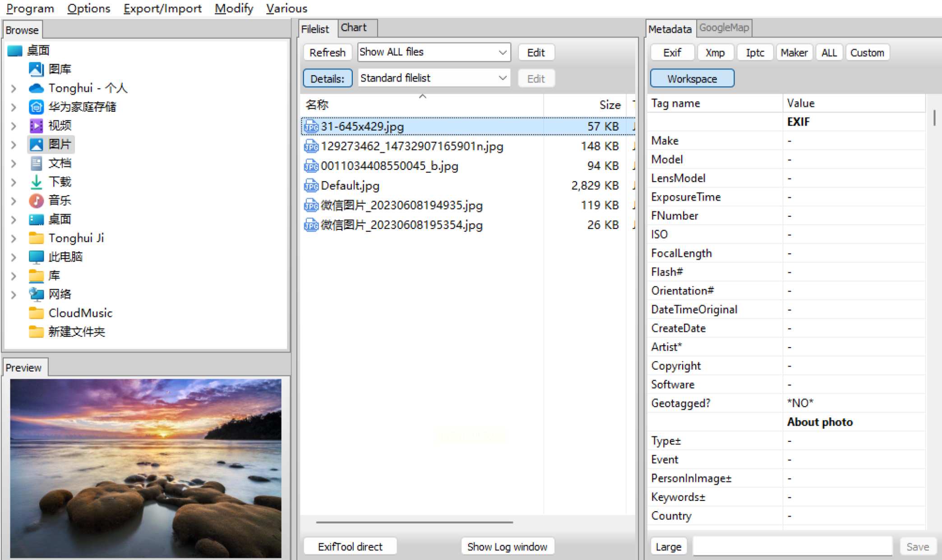Click the OneDrive cloud icon for Tonghui

click(x=36, y=88)
